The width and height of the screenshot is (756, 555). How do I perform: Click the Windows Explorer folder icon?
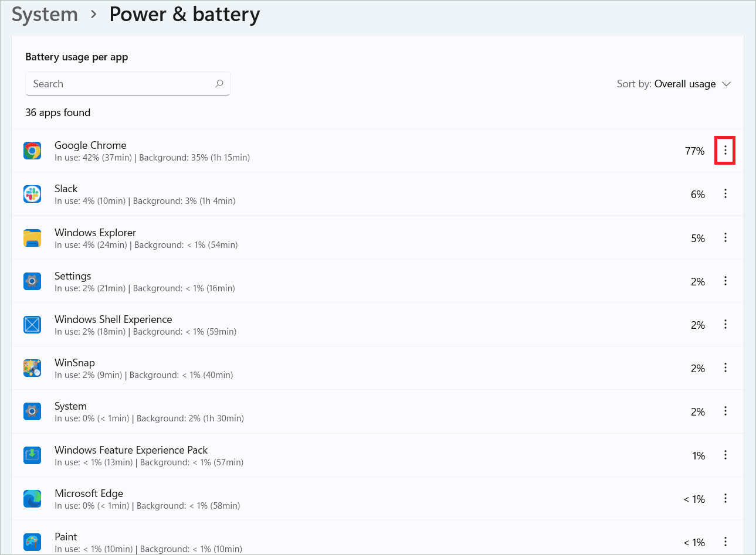[x=32, y=238]
